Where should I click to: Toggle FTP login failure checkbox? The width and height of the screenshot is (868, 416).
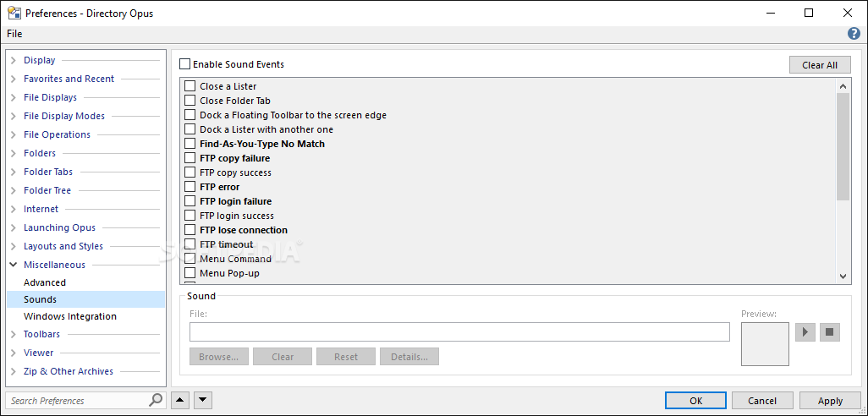190,201
